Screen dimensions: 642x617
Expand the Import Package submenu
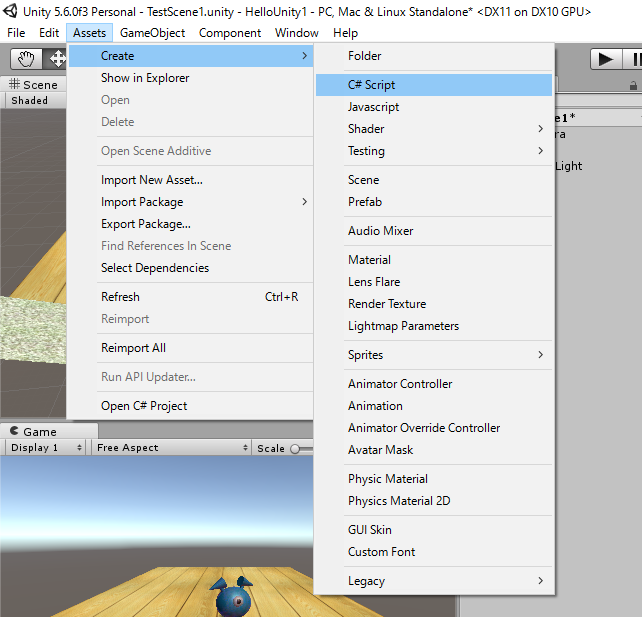pyautogui.click(x=191, y=202)
